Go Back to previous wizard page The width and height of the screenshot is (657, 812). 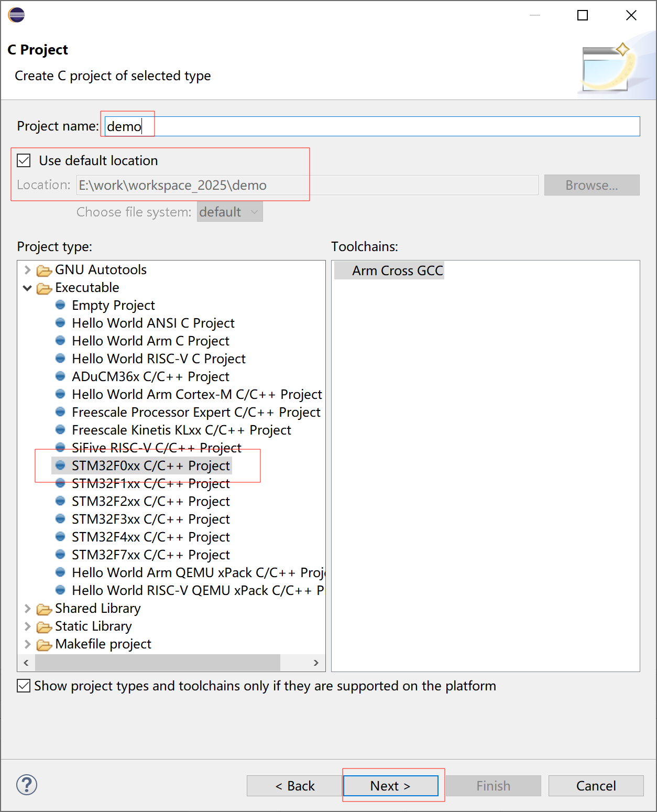coord(295,786)
